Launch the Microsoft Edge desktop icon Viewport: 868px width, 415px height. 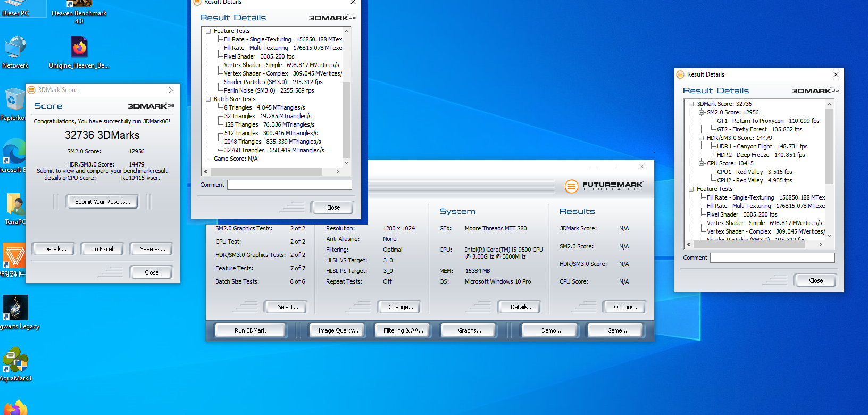click(13, 156)
